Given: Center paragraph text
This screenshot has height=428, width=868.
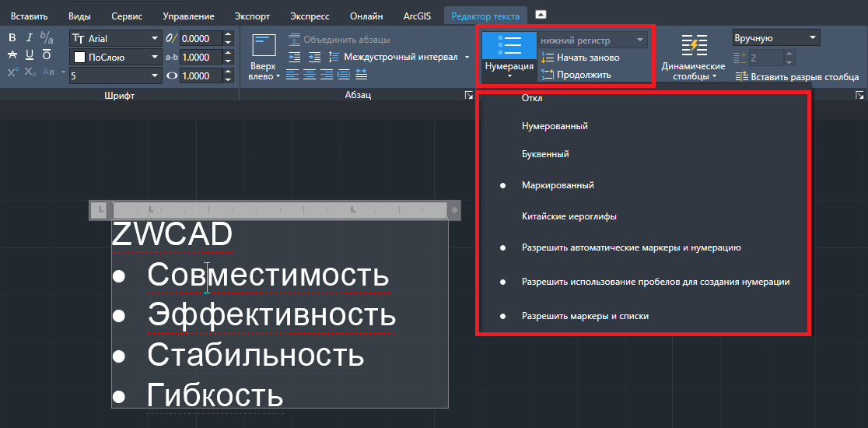Looking at the screenshot, I should pyautogui.click(x=310, y=74).
